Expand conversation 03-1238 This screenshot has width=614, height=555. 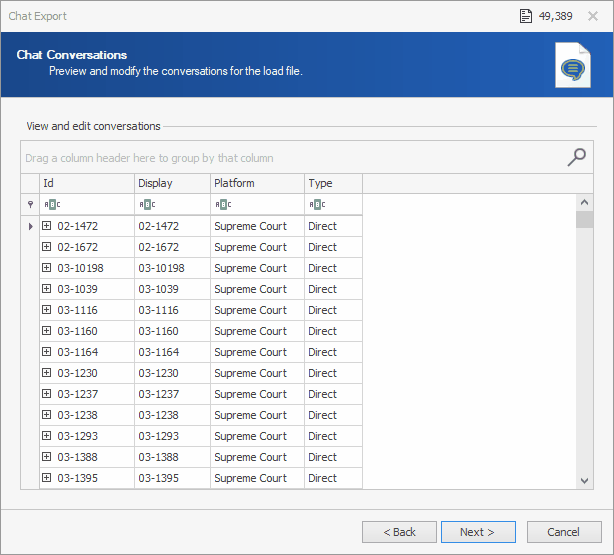[47, 414]
